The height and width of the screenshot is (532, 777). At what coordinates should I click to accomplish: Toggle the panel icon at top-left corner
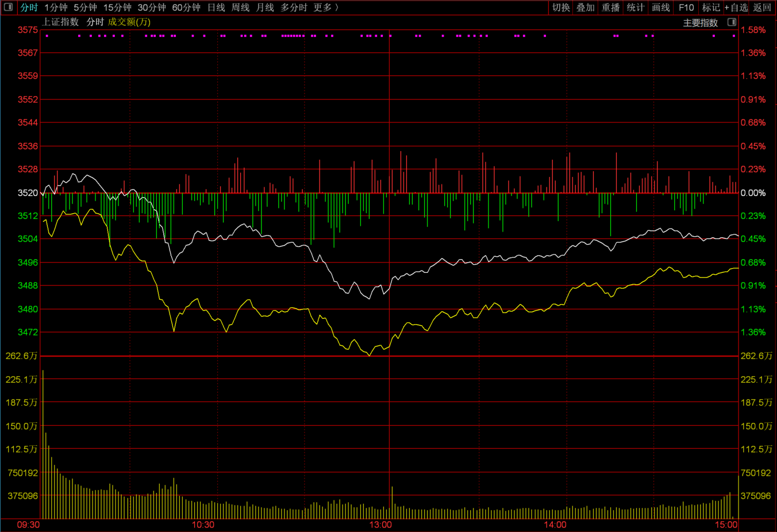pos(8,7)
